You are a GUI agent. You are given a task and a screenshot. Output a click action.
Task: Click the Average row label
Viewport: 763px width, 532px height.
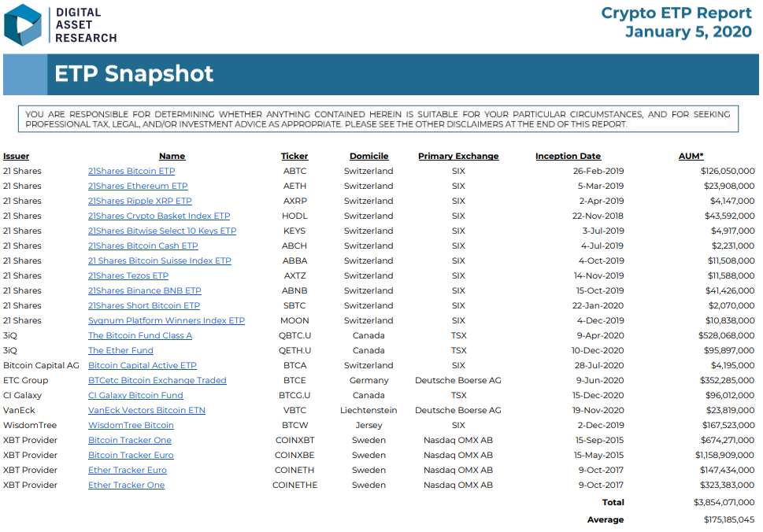coord(606,520)
